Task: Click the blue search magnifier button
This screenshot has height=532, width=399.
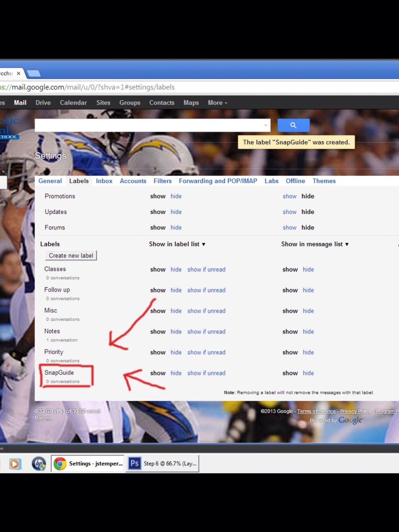Action: (293, 125)
